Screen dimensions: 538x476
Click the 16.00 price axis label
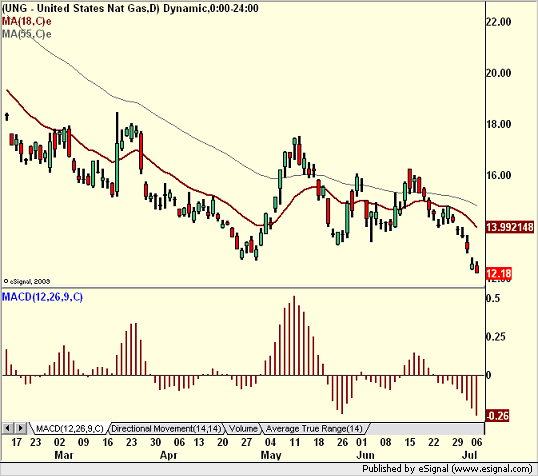coord(499,175)
